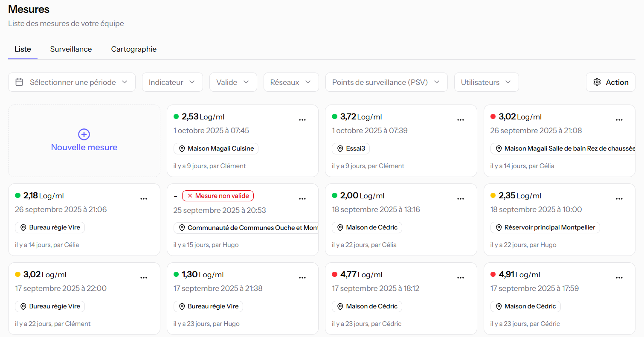Open three-dot menu on 1,30 Log/ml card
The image size is (644, 337).
click(x=302, y=278)
